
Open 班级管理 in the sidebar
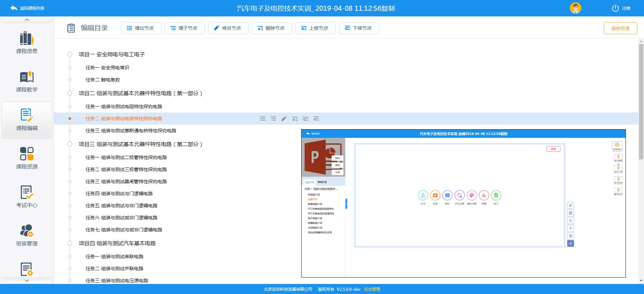[27, 235]
